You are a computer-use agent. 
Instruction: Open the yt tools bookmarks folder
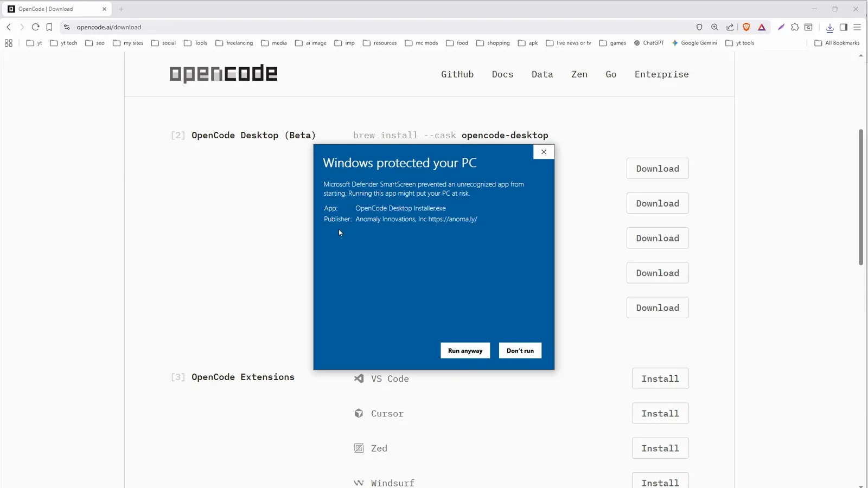(740, 43)
